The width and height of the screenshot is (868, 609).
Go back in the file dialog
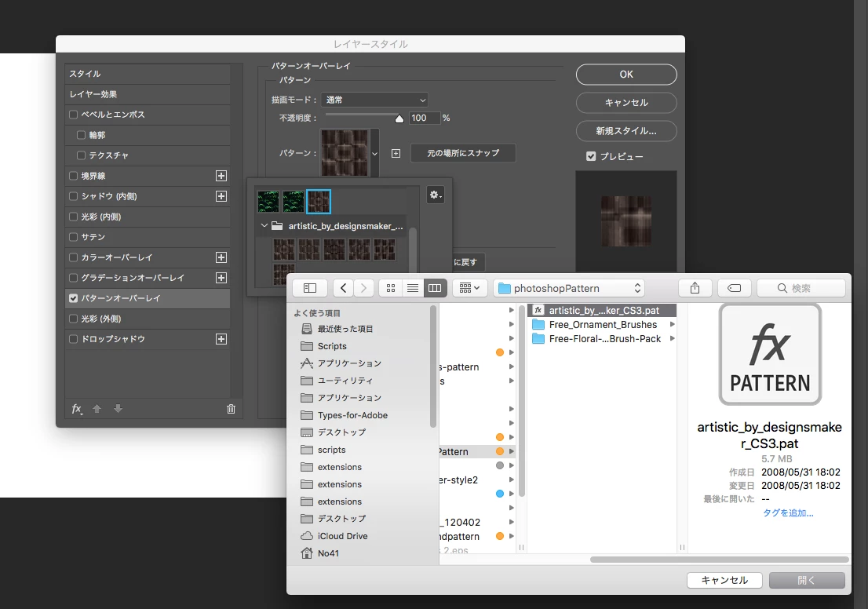click(343, 288)
